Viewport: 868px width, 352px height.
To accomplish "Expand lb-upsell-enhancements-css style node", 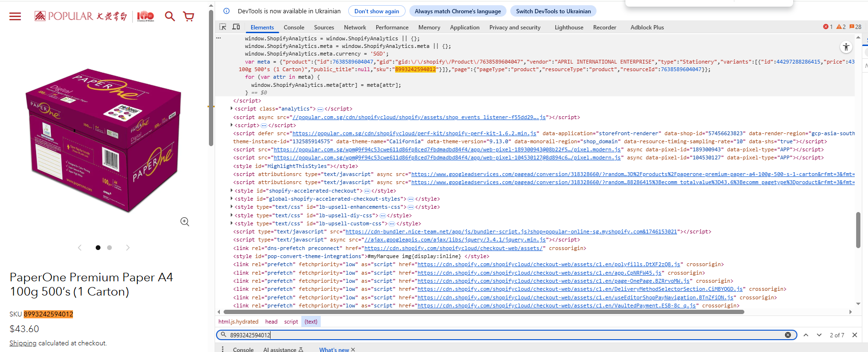I will (x=231, y=207).
